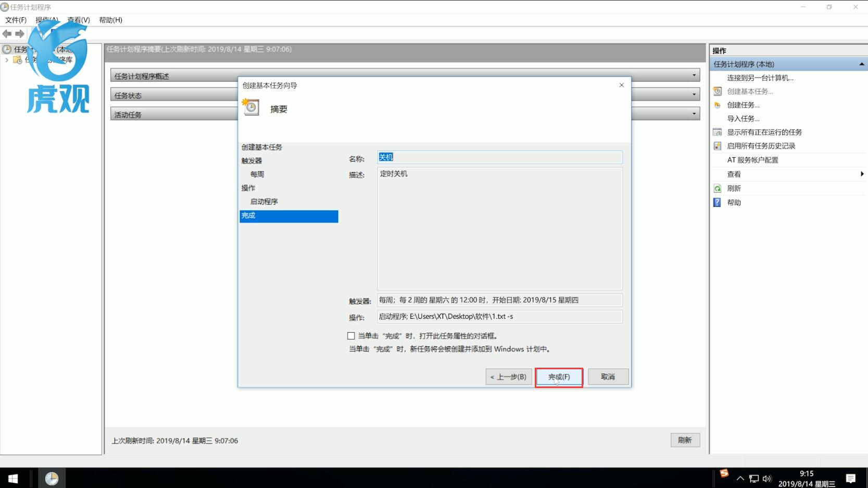Select 触发器 wizard step
The height and width of the screenshot is (488, 868).
[x=252, y=161]
